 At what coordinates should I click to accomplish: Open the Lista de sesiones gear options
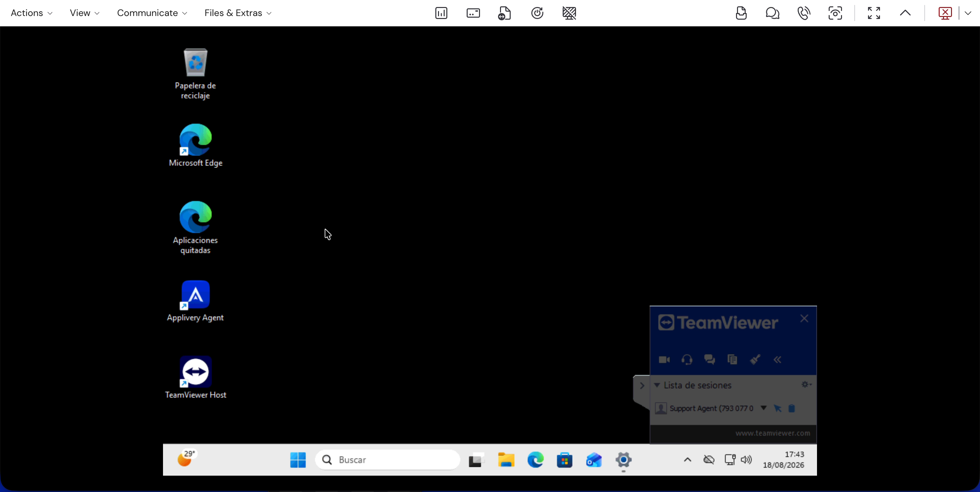pos(806,384)
